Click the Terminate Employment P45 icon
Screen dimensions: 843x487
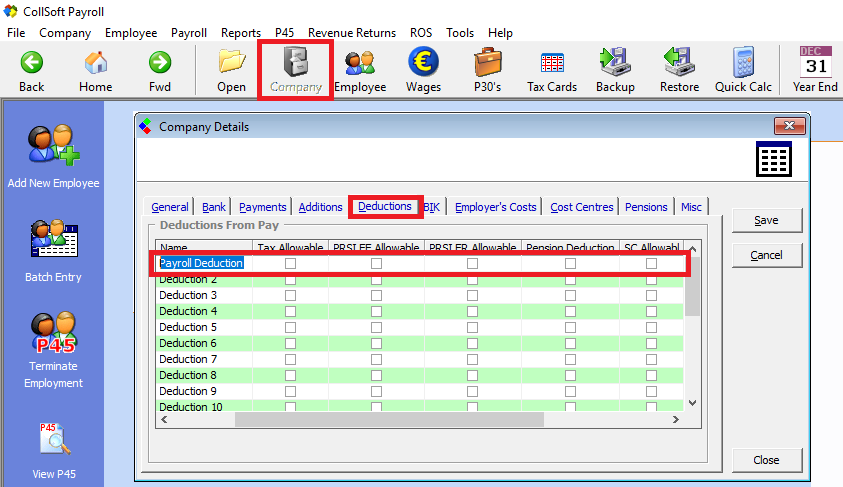click(x=53, y=336)
